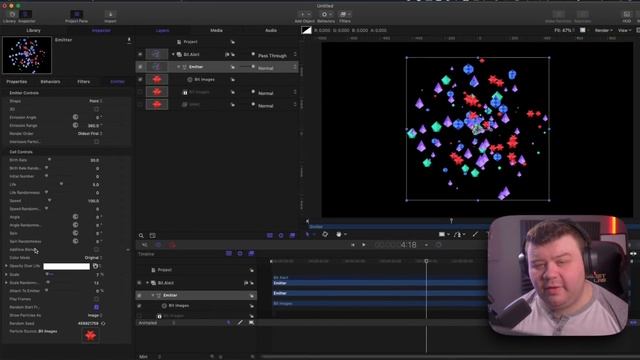Expand the Scale parameter disclosure triangle
640x360 pixels.
coord(6,274)
